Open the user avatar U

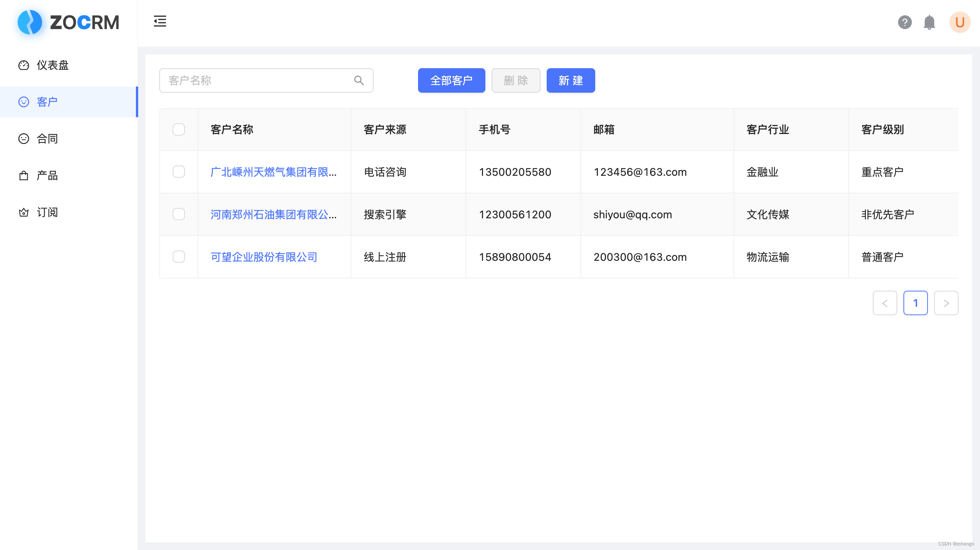pos(960,22)
